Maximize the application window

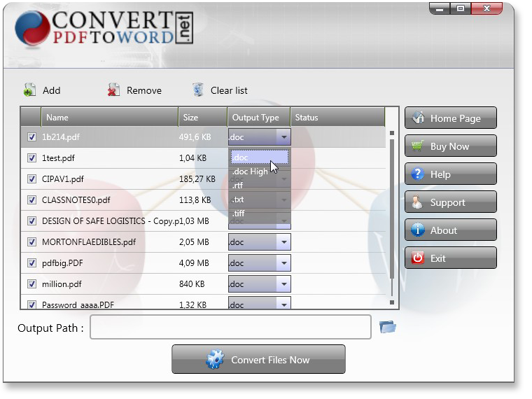click(461, 8)
